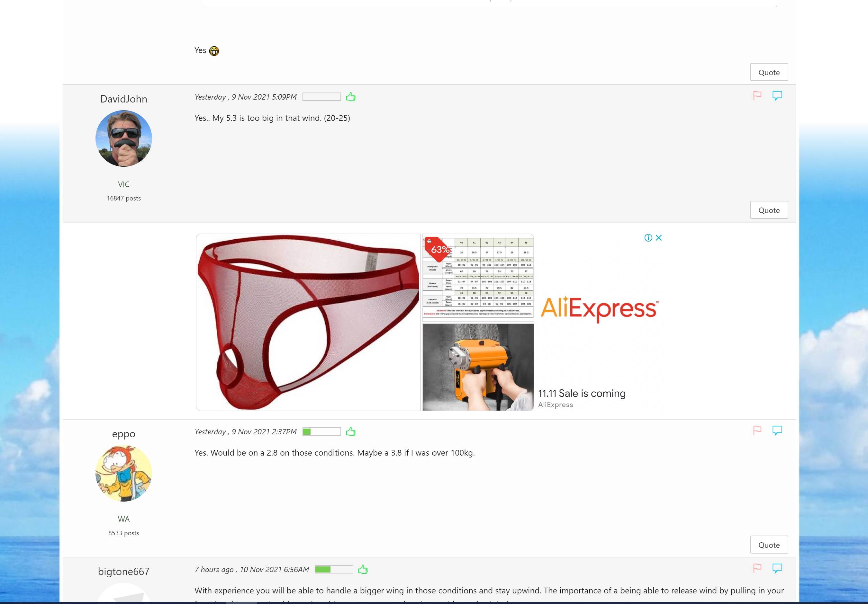
Task: Give thumbs up to bigtone667's post
Action: pos(363,570)
